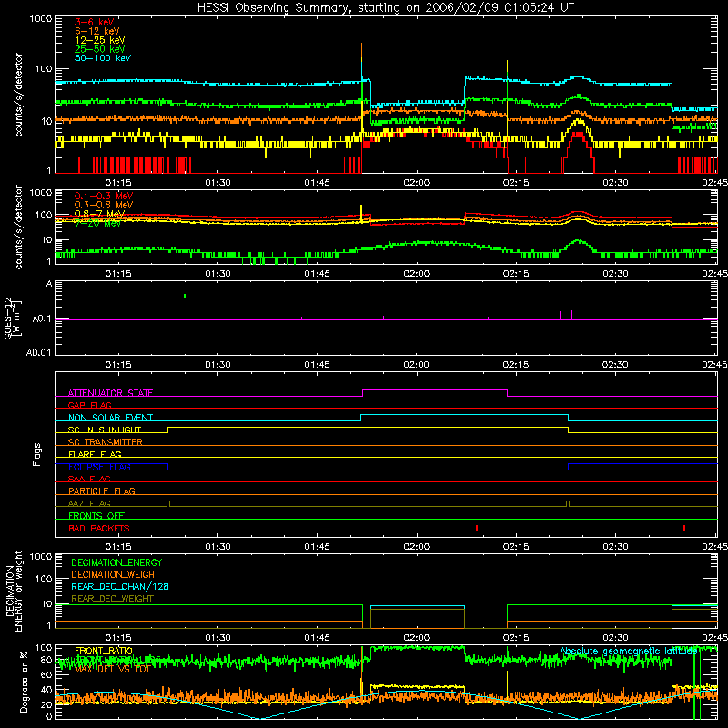Click the AAZ_FLAG pulse near 02:23
The image size is (728, 728).
[568, 503]
